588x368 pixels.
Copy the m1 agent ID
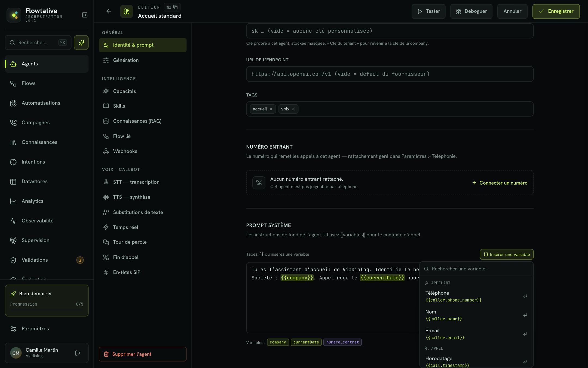click(x=176, y=7)
